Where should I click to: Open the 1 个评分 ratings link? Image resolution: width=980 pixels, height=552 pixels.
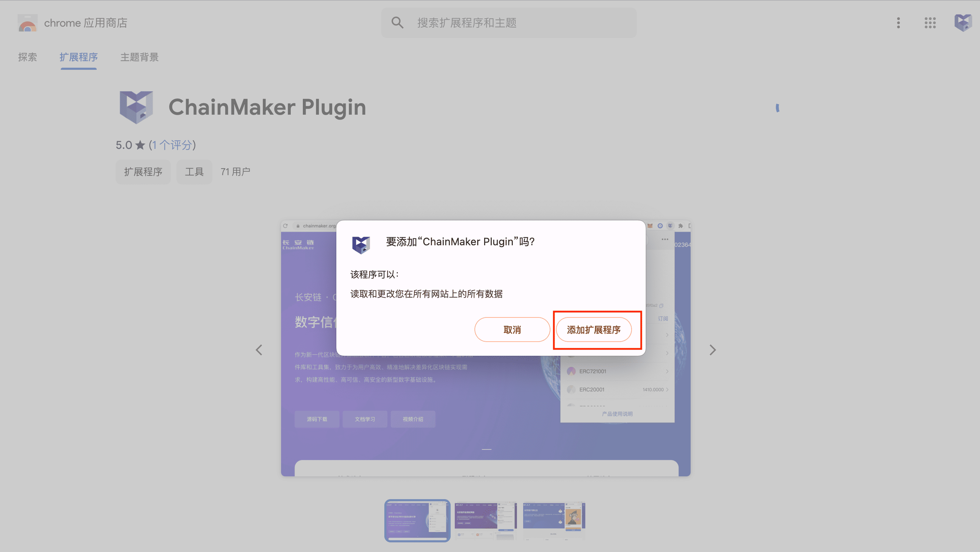172,145
